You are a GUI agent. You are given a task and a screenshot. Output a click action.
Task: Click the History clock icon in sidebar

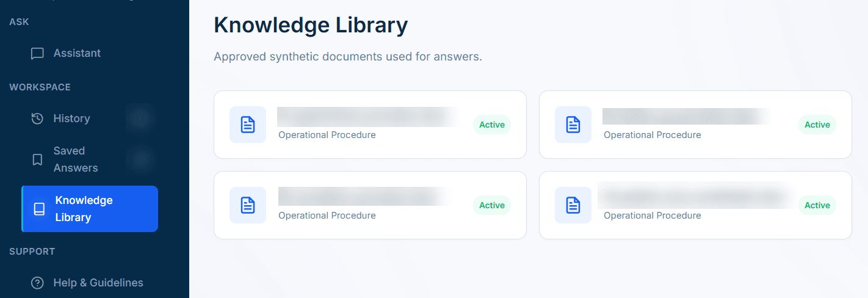coord(37,118)
